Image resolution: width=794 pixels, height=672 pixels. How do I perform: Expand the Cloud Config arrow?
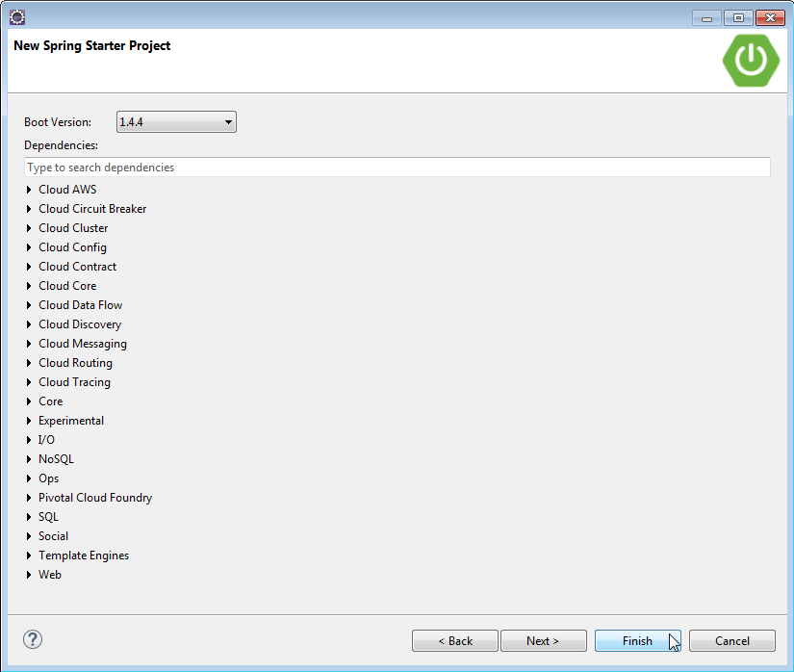pos(29,247)
